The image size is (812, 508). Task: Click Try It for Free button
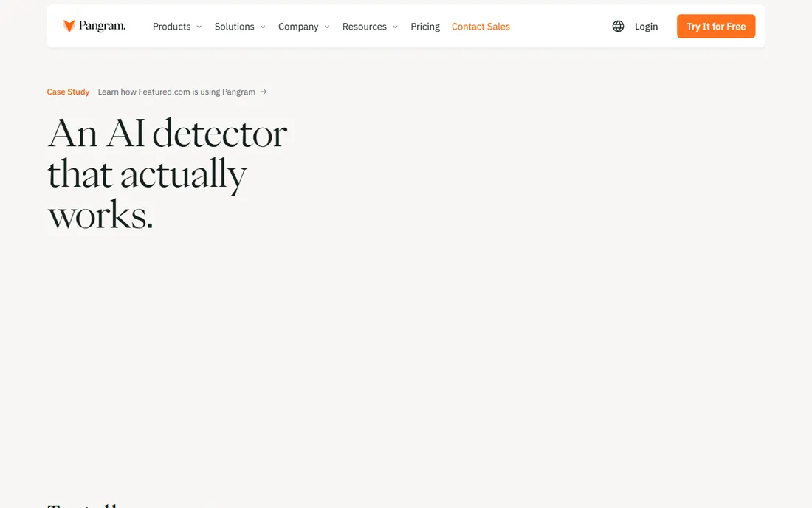pyautogui.click(x=716, y=27)
